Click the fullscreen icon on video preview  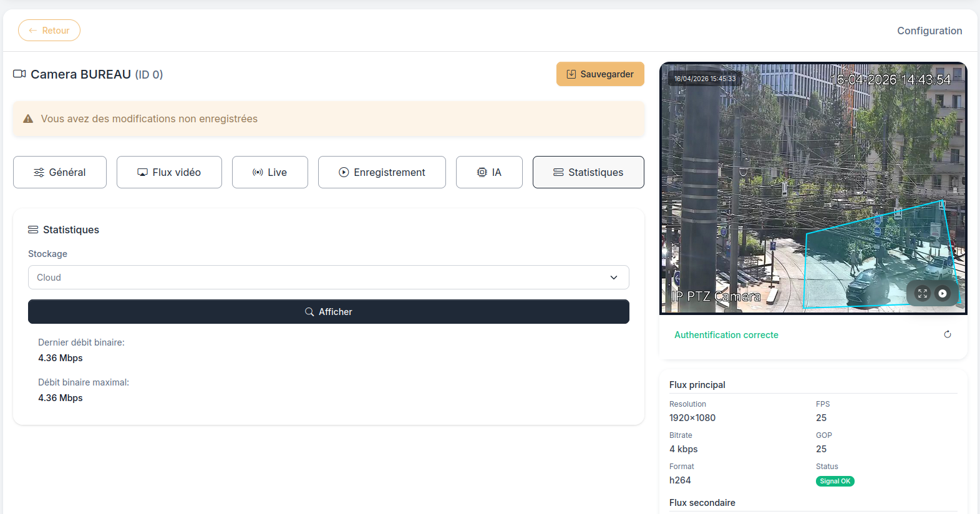923,293
